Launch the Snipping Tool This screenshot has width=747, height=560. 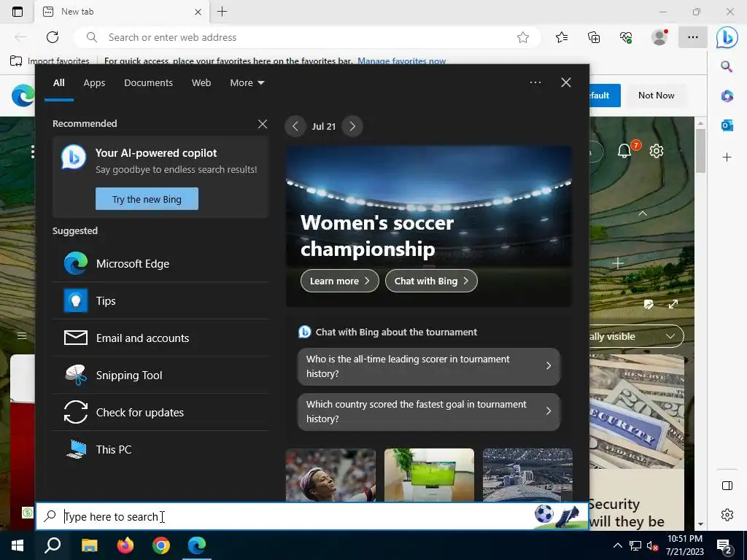tap(160, 376)
